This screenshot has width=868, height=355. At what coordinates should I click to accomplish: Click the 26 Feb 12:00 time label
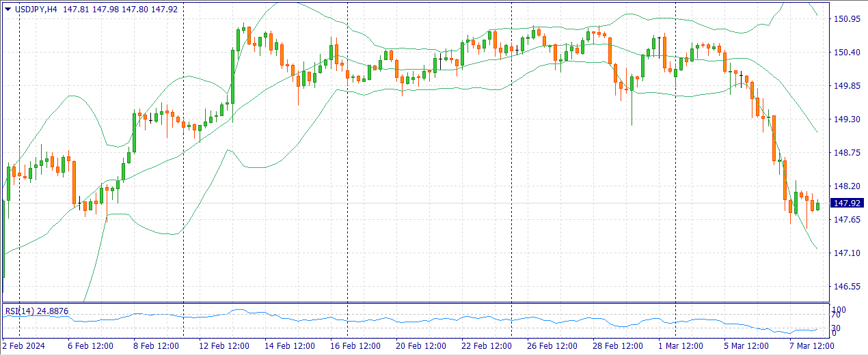[552, 346]
